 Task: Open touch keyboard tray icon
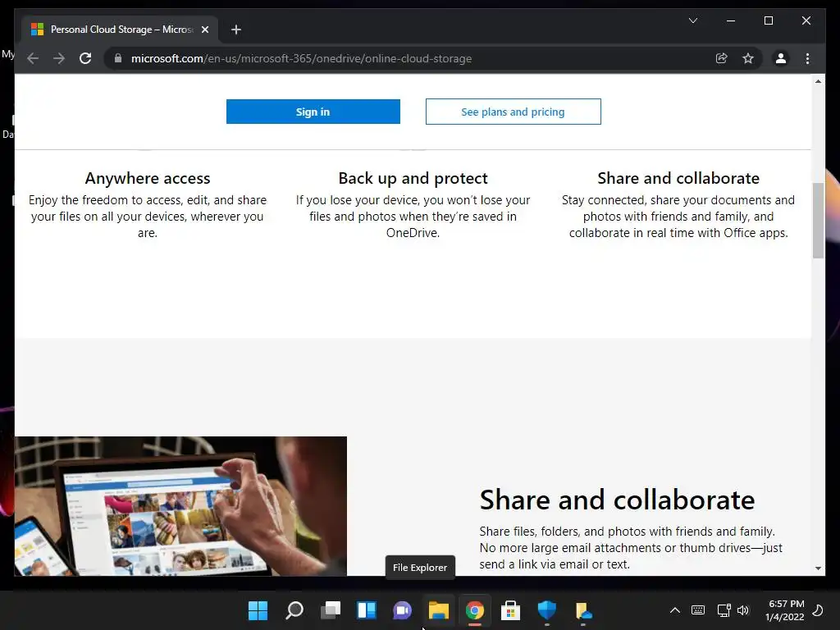point(698,610)
